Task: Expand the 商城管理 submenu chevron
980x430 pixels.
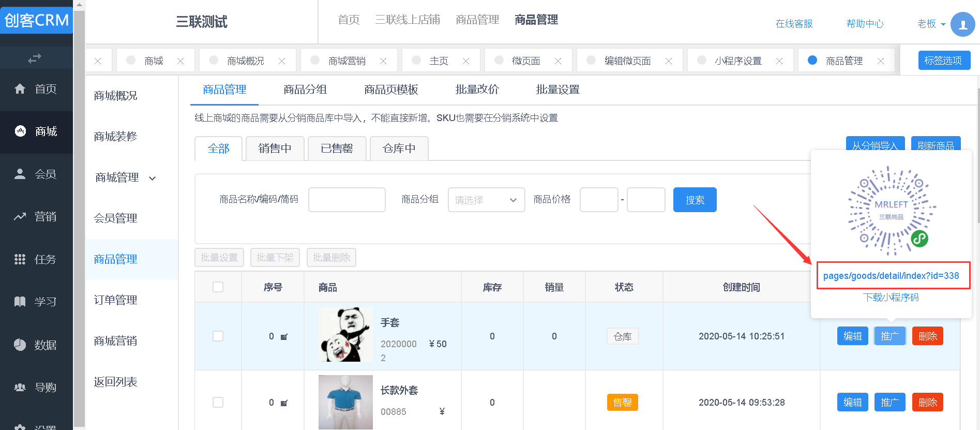Action: [x=153, y=179]
